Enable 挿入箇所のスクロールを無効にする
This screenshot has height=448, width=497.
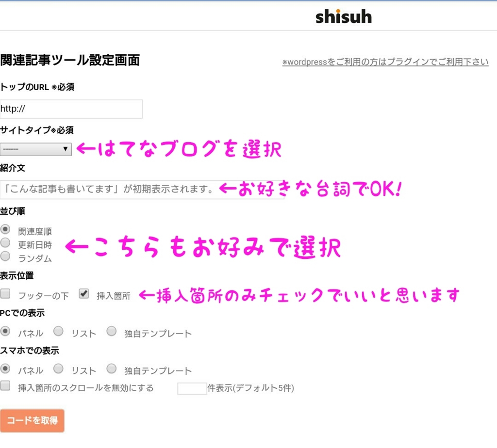5,386
